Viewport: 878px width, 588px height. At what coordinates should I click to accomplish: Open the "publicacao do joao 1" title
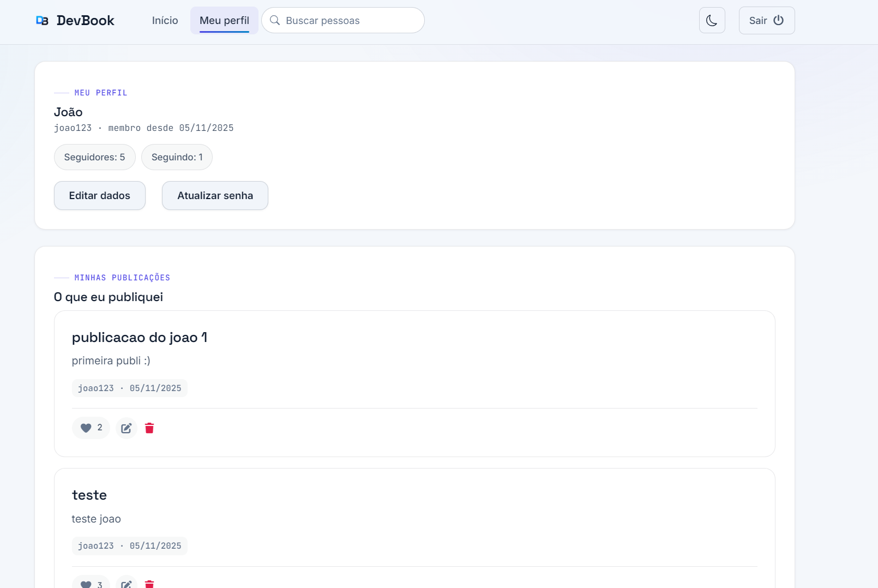(x=140, y=338)
